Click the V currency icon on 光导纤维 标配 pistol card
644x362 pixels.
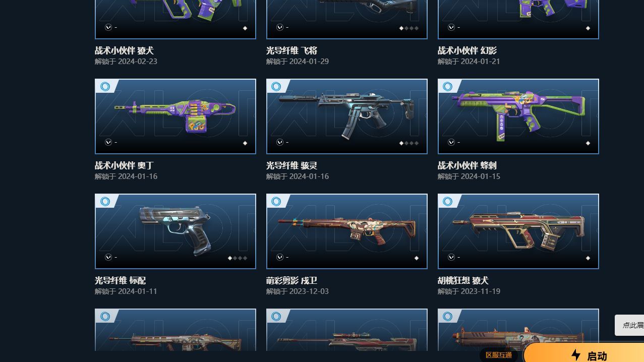(x=108, y=258)
